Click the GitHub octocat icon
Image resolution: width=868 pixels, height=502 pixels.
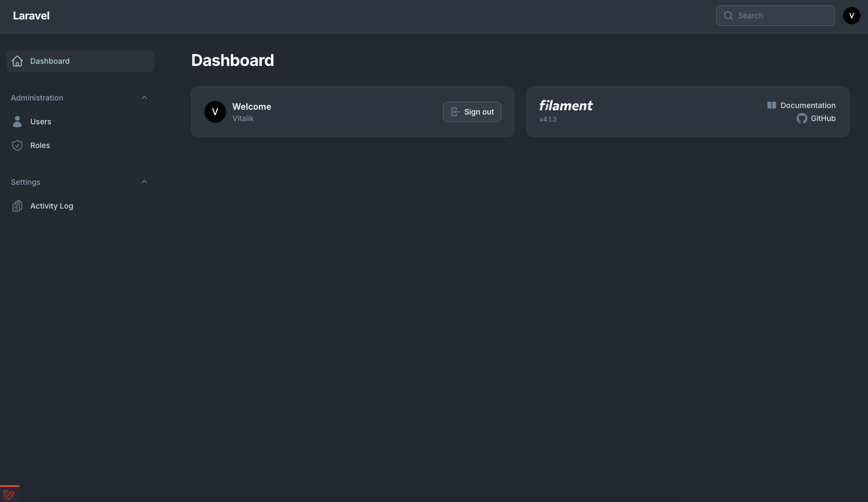(x=801, y=118)
